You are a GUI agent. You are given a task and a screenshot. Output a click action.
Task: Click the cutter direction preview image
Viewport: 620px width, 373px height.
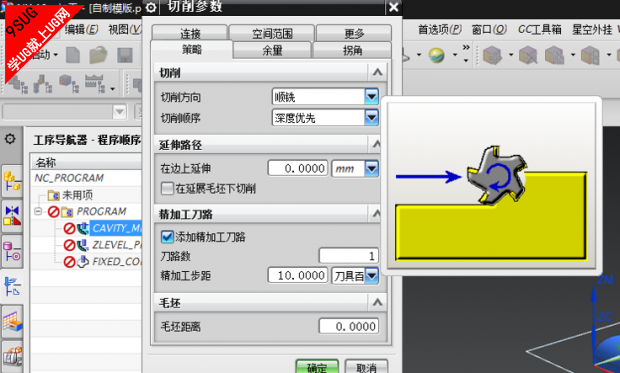click(x=491, y=185)
